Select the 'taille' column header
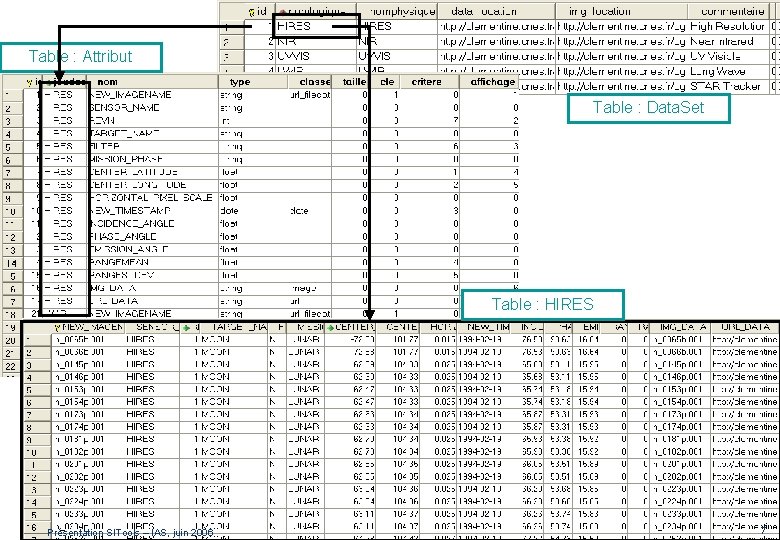 [350, 82]
